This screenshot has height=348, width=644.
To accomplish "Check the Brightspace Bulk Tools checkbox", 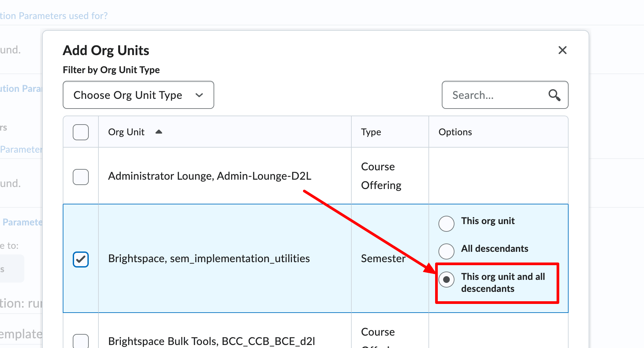I will click(x=81, y=341).
